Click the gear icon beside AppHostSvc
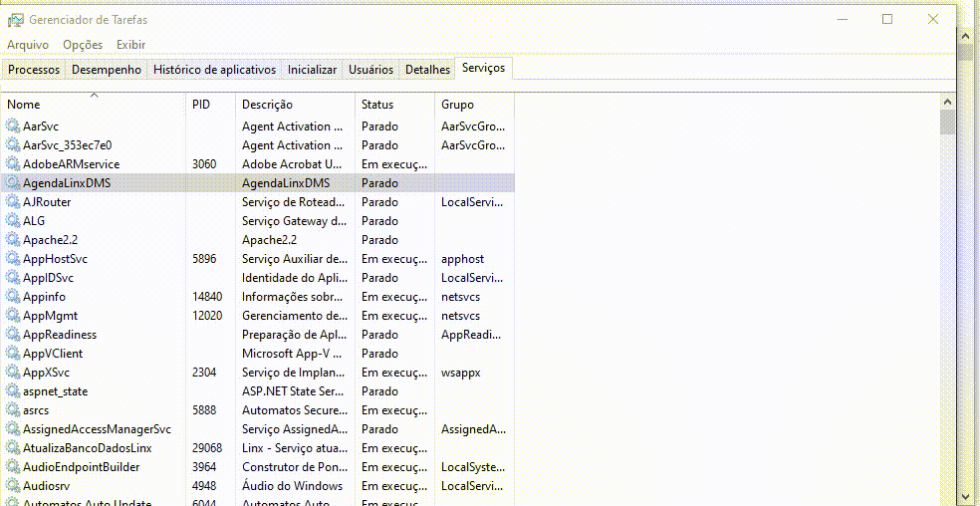This screenshot has height=506, width=980. click(x=13, y=259)
